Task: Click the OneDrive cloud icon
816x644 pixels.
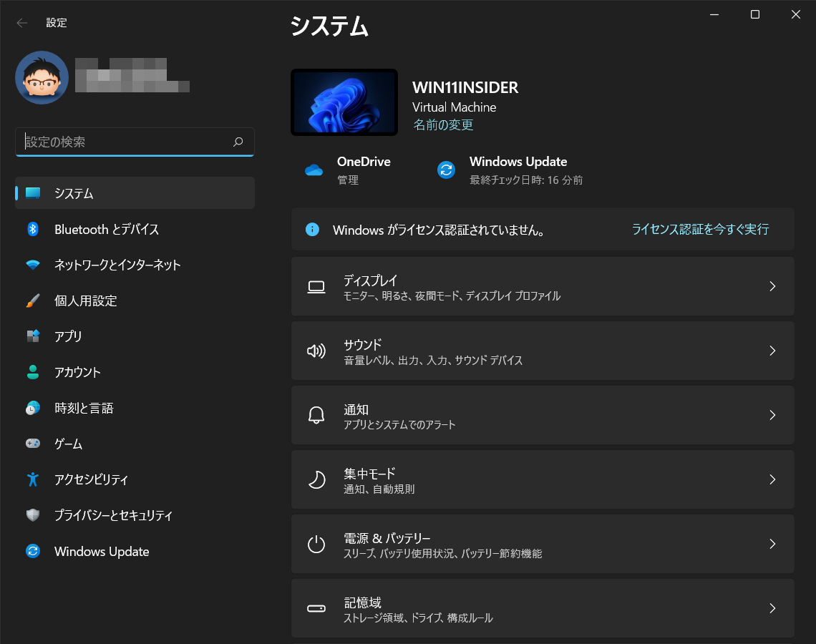Action: click(x=314, y=170)
